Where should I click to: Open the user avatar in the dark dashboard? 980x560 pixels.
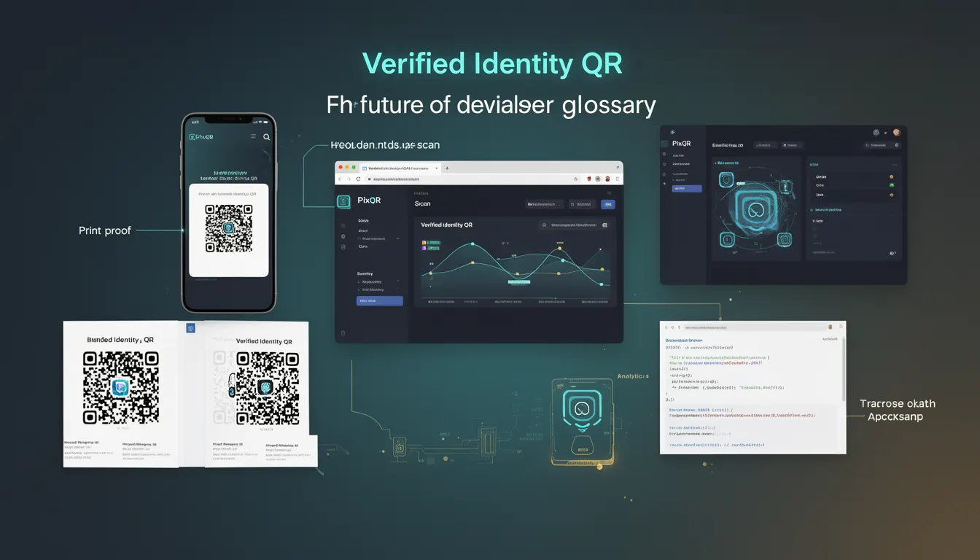pyautogui.click(x=897, y=132)
